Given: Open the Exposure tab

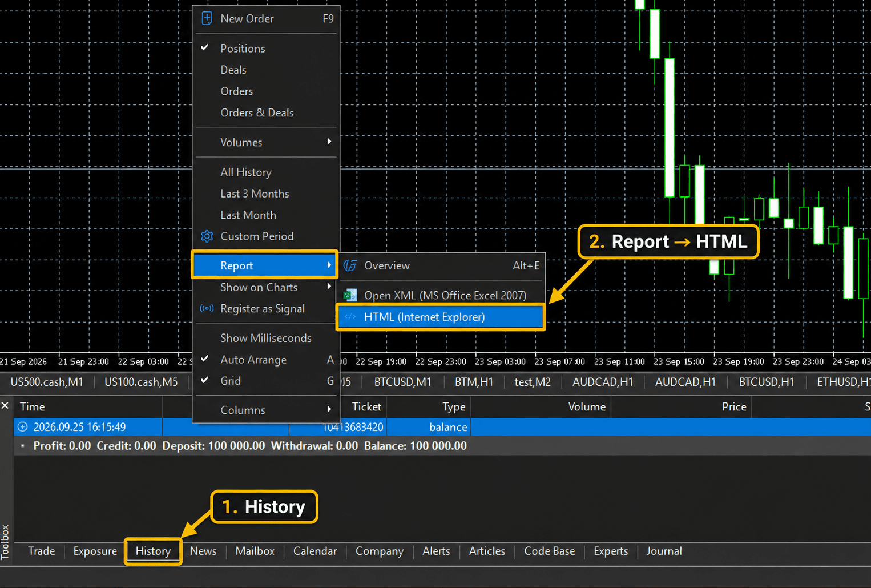Looking at the screenshot, I should click(95, 551).
